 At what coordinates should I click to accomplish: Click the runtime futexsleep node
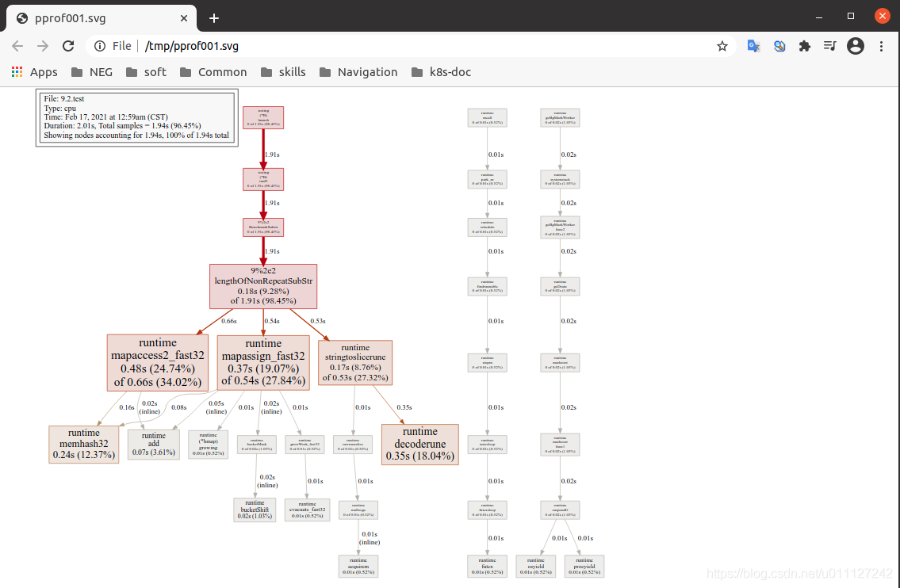tap(488, 510)
